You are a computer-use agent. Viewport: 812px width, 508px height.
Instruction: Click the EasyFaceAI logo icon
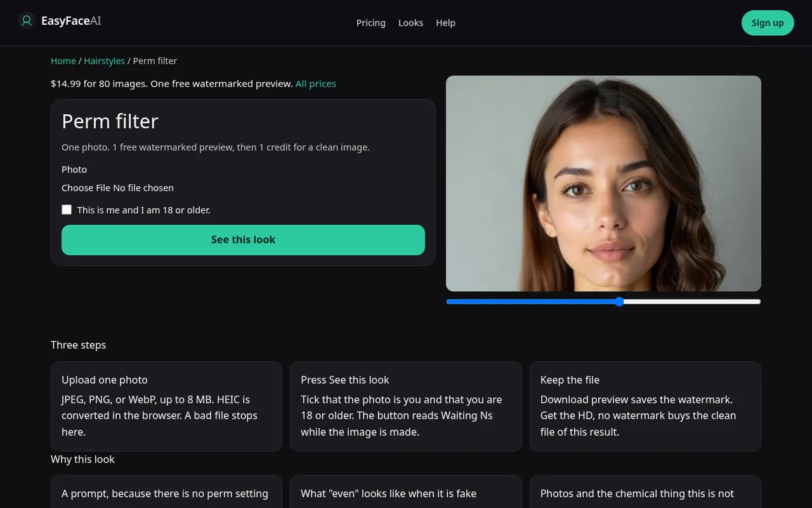point(27,21)
